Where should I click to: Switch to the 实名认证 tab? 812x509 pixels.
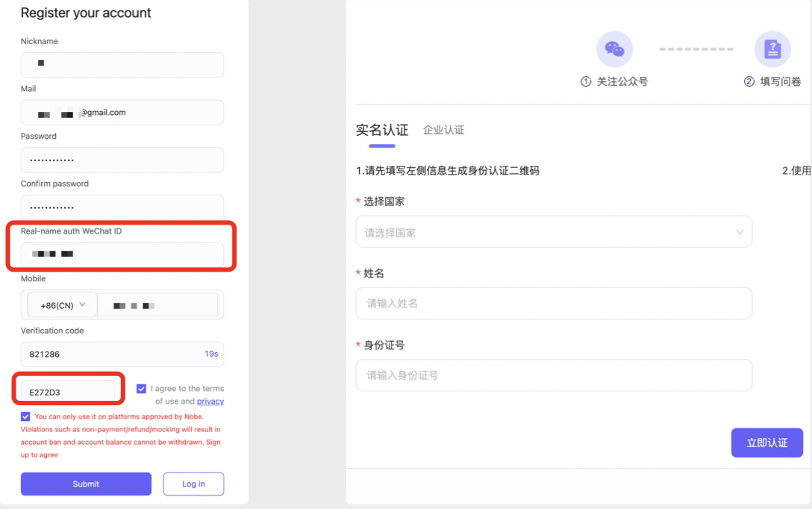coord(382,131)
